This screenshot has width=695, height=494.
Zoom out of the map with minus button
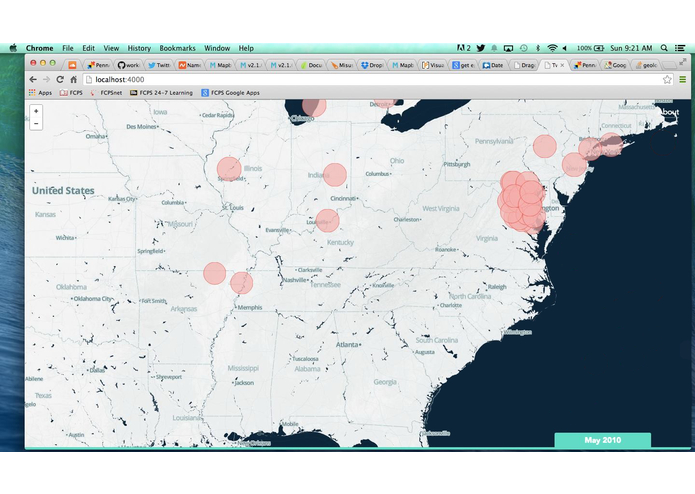36,124
